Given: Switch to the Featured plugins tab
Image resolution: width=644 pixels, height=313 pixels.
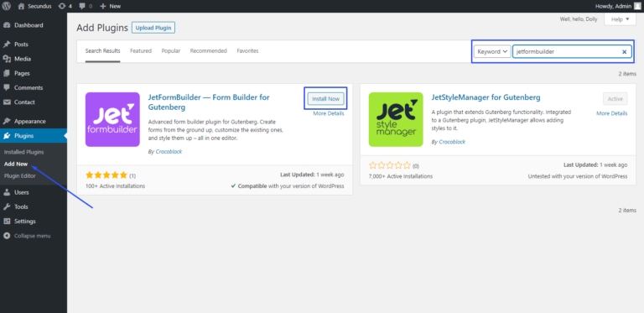Looking at the screenshot, I should click(141, 51).
